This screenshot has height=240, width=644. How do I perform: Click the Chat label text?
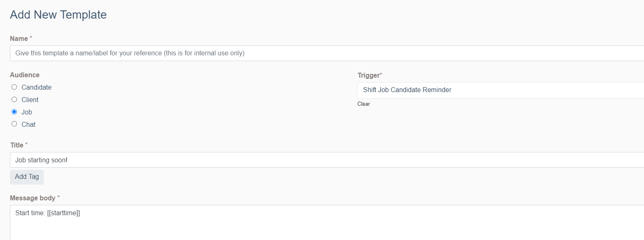click(29, 125)
